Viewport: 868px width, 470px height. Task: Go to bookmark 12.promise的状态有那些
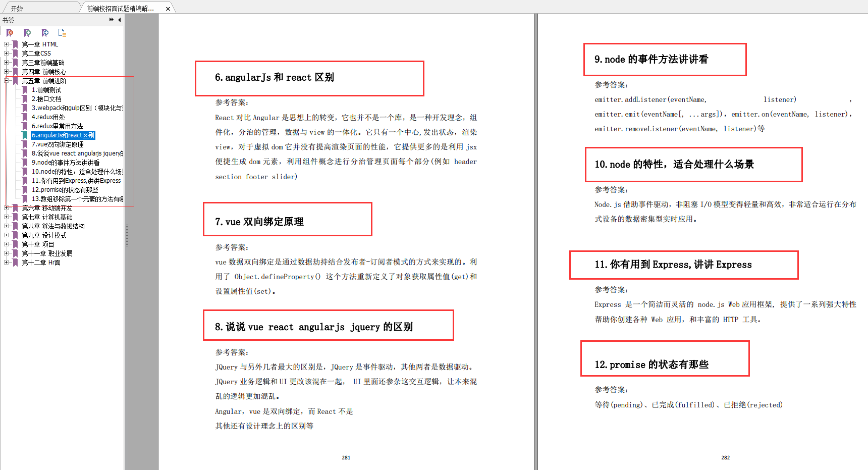(65, 190)
